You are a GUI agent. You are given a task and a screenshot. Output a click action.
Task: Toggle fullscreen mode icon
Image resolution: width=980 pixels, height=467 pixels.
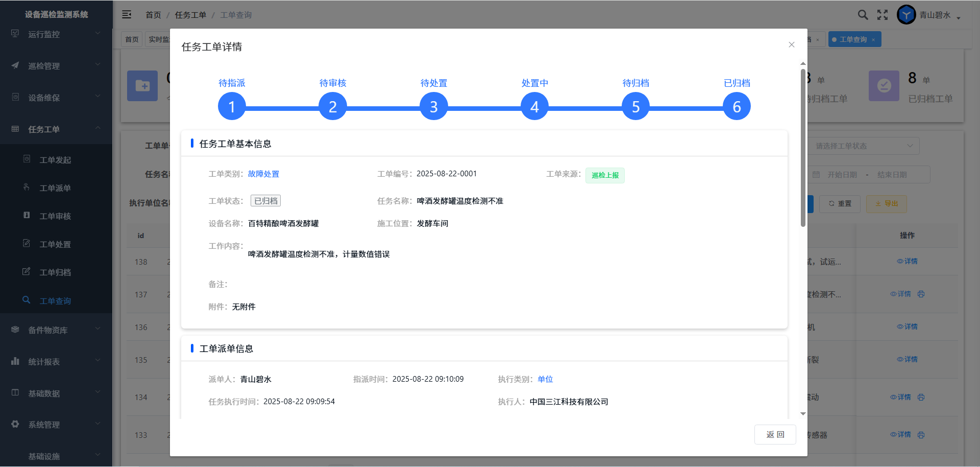[x=883, y=15]
